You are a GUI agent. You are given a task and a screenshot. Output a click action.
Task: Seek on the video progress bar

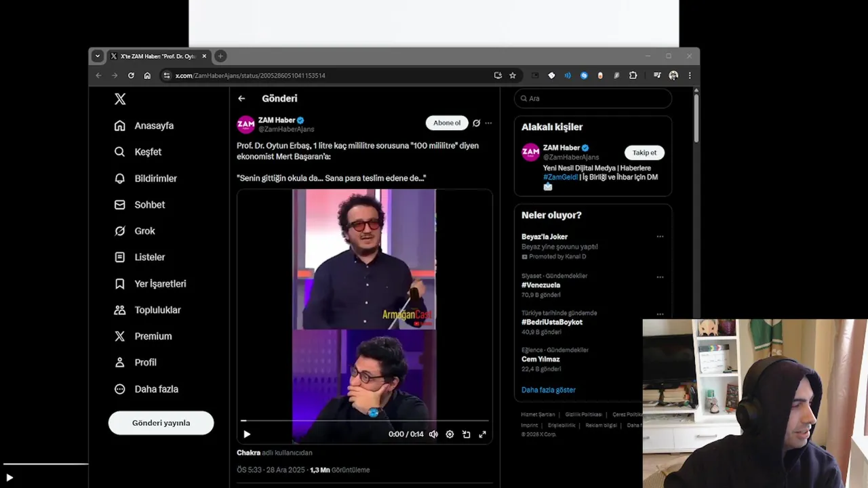pyautogui.click(x=365, y=420)
